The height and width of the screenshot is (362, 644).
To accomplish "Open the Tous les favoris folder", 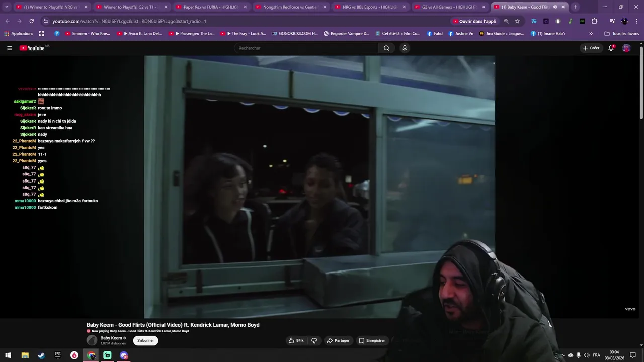I will pyautogui.click(x=622, y=34).
